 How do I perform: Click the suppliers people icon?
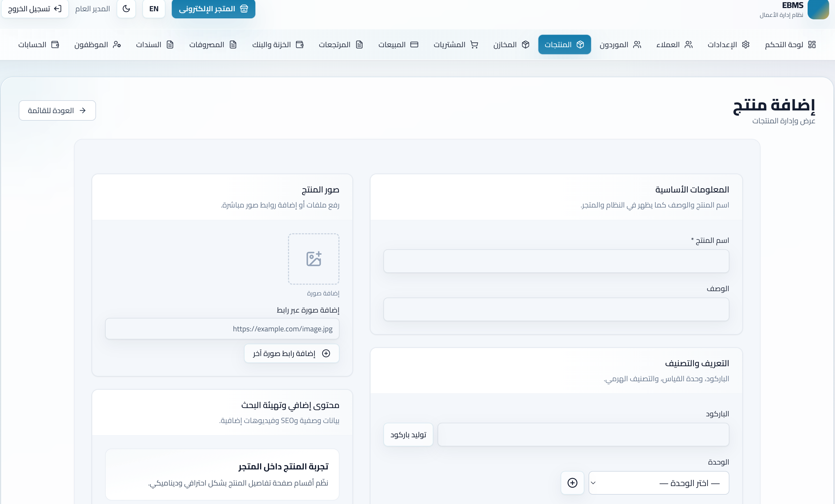click(637, 45)
